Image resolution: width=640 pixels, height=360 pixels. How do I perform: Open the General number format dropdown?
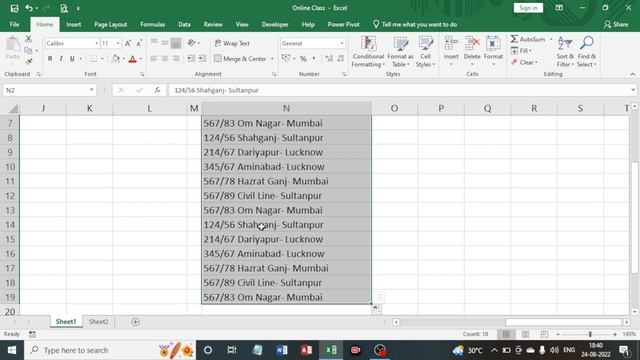[342, 43]
